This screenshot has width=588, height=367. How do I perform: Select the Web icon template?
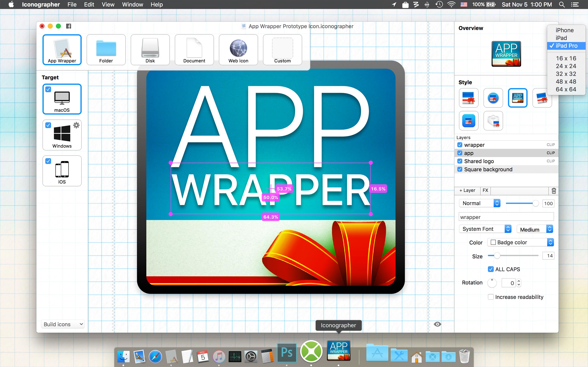[x=238, y=49]
